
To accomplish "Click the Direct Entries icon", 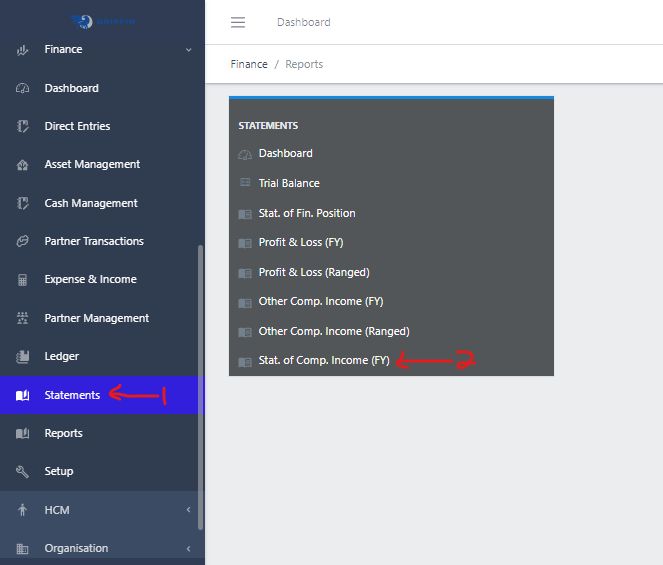I will coord(22,126).
